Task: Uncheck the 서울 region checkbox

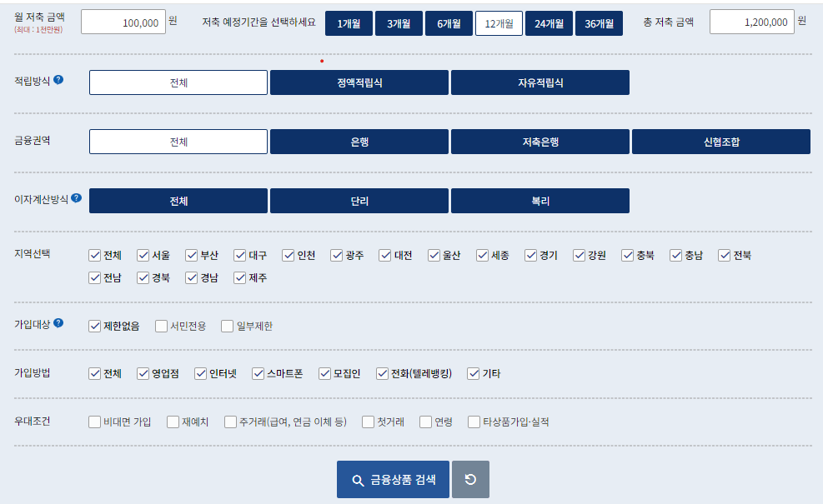Action: [x=144, y=255]
